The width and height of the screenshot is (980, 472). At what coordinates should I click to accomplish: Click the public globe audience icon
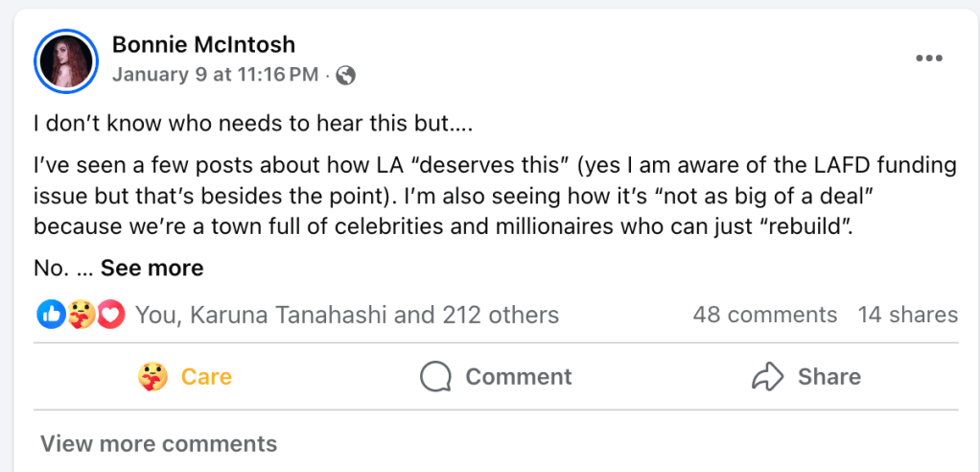pos(346,76)
